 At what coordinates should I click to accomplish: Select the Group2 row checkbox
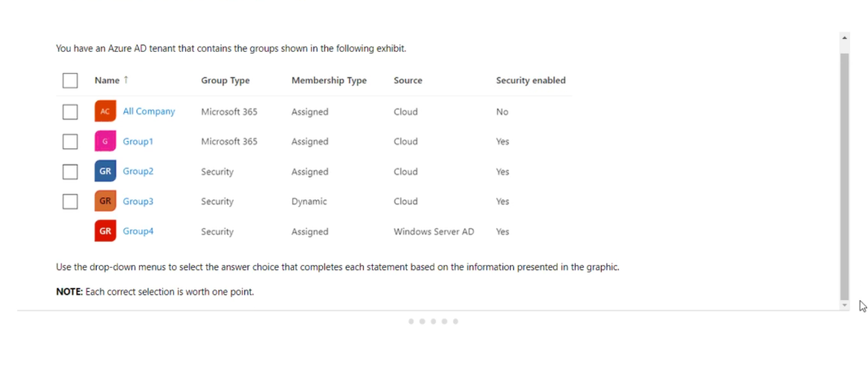click(x=70, y=171)
